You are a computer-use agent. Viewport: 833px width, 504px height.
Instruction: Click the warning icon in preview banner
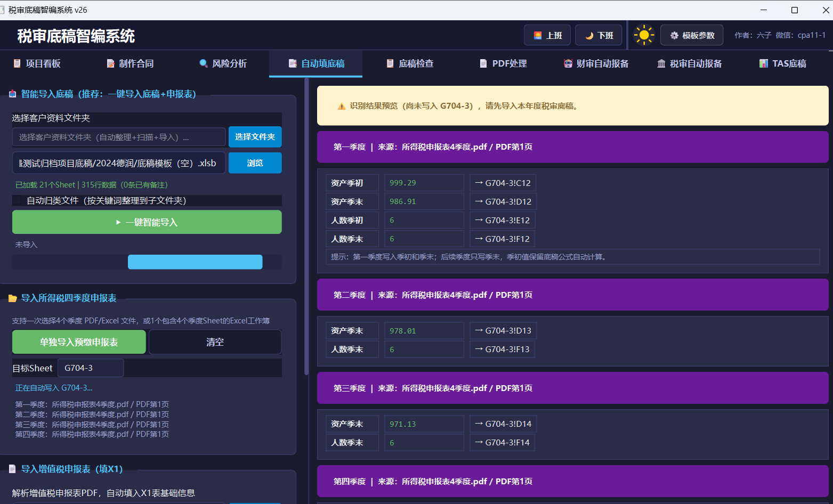342,106
